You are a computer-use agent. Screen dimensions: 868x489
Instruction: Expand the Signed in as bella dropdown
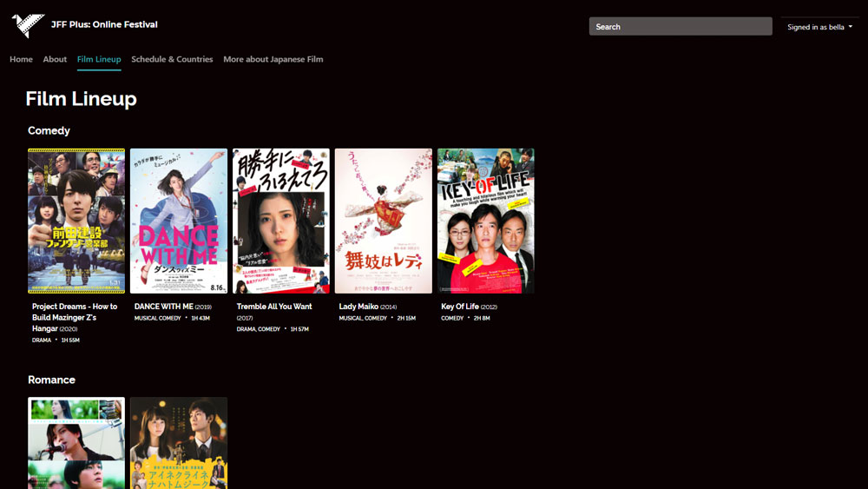coord(820,27)
